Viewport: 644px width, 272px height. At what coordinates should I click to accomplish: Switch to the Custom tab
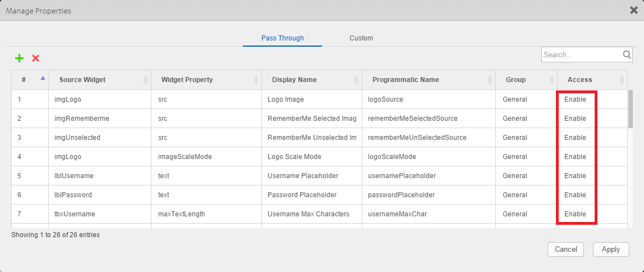[361, 38]
